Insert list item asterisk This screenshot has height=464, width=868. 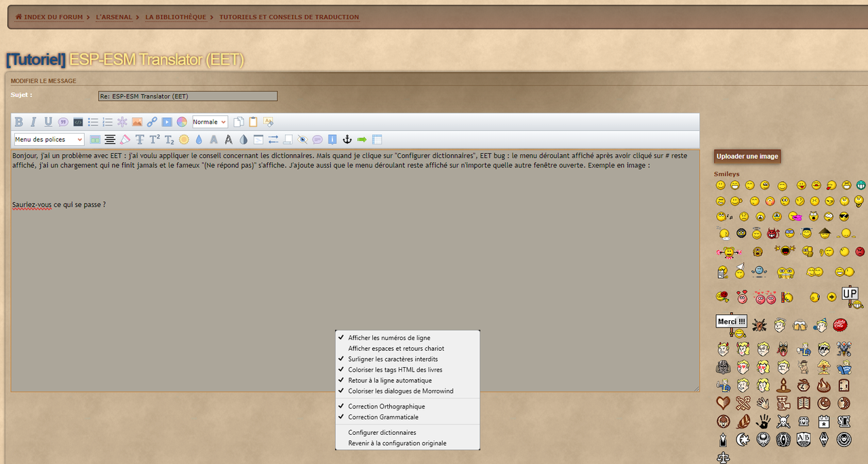point(122,122)
